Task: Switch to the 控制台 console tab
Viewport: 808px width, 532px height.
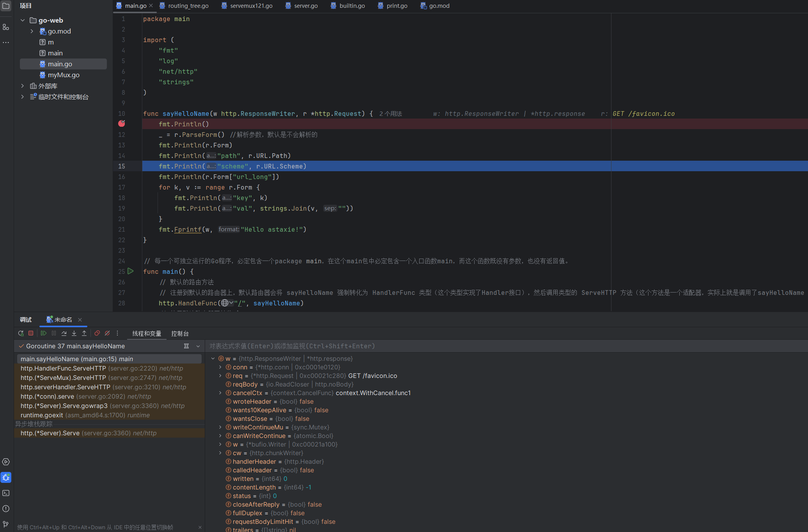Action: [180, 333]
